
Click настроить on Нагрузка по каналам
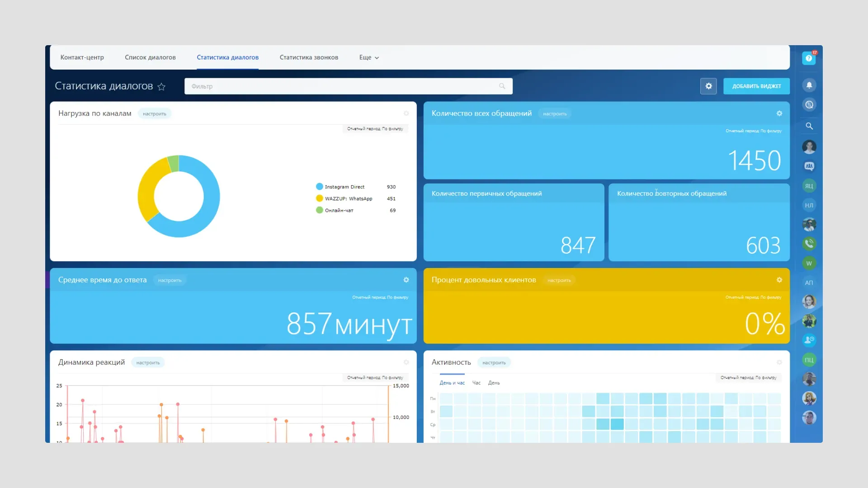(x=154, y=114)
